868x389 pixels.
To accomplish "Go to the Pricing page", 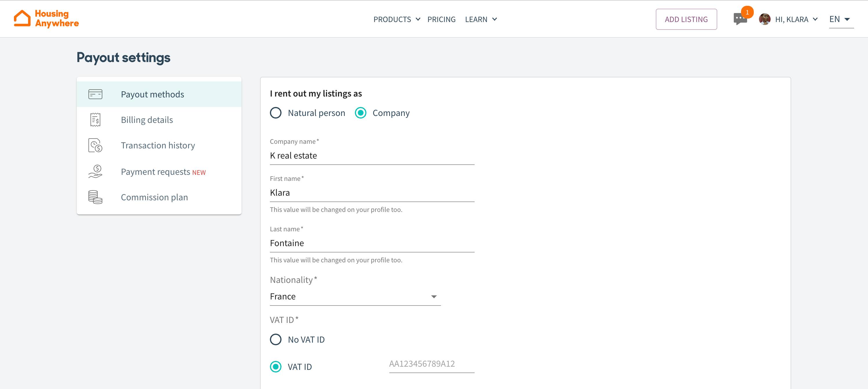I will click(441, 19).
